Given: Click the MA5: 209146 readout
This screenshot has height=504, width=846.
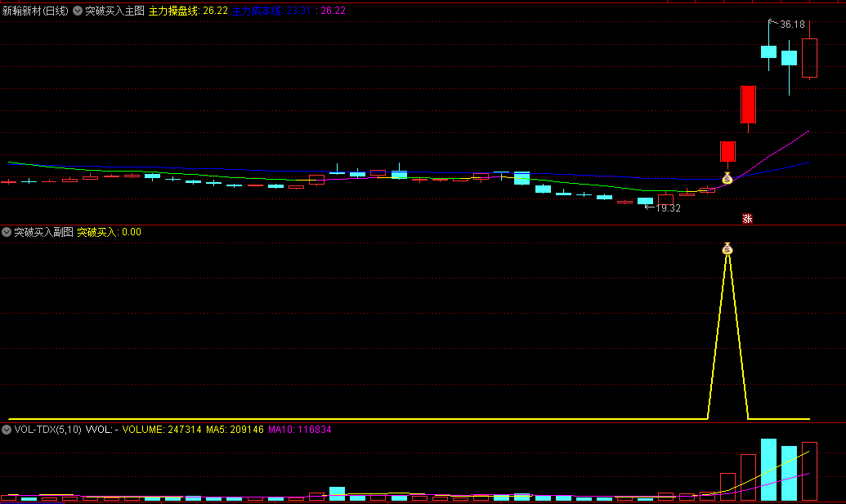Looking at the screenshot, I should (235, 430).
